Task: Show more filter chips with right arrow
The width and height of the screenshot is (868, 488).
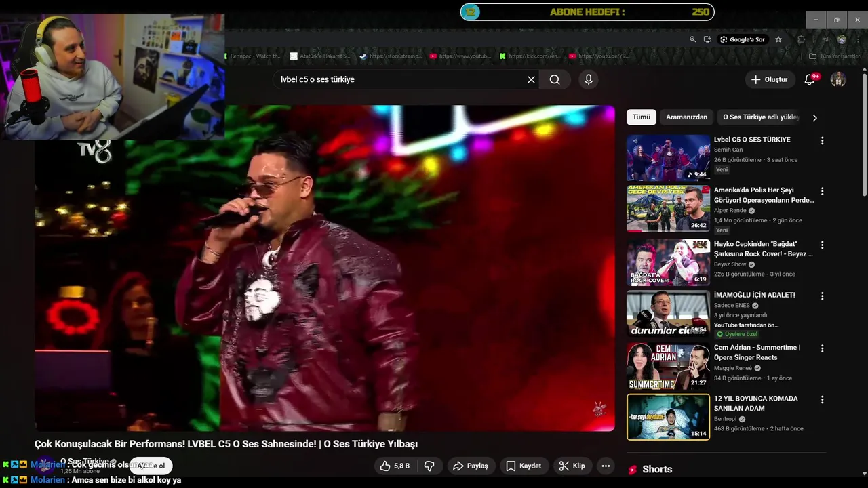Action: (814, 117)
